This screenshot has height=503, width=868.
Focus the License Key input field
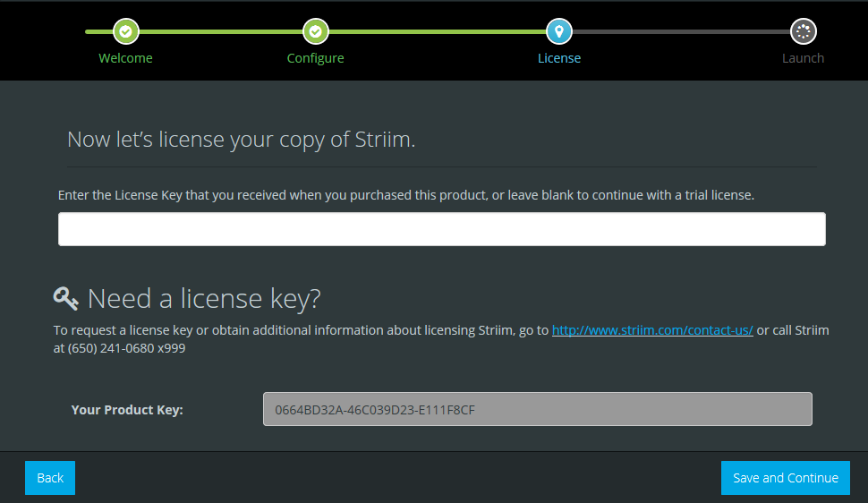click(x=442, y=229)
